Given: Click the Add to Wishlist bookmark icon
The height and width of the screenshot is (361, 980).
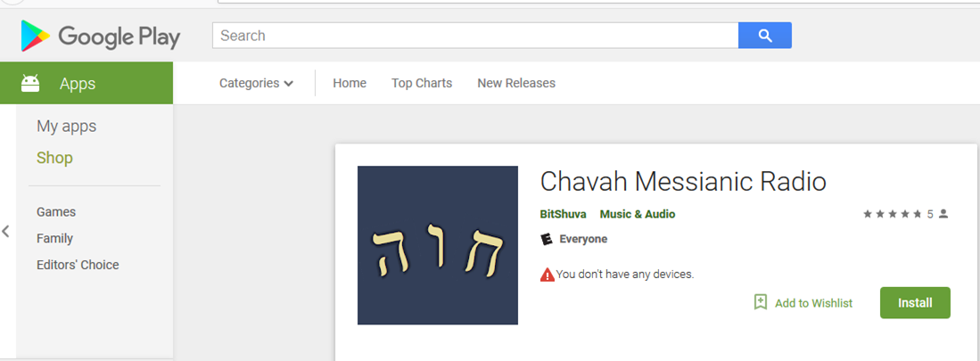Looking at the screenshot, I should (x=760, y=302).
